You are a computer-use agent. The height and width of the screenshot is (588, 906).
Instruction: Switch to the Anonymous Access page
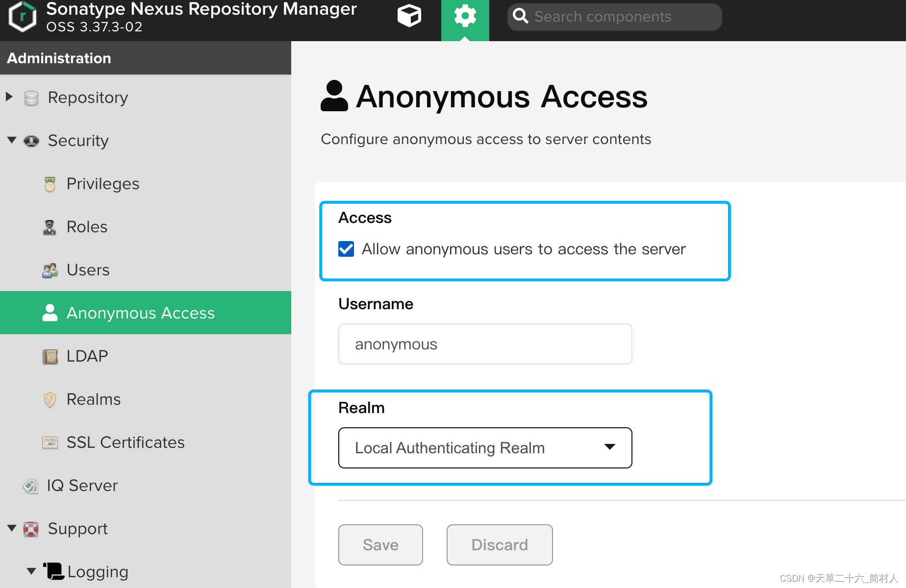pyautogui.click(x=140, y=313)
